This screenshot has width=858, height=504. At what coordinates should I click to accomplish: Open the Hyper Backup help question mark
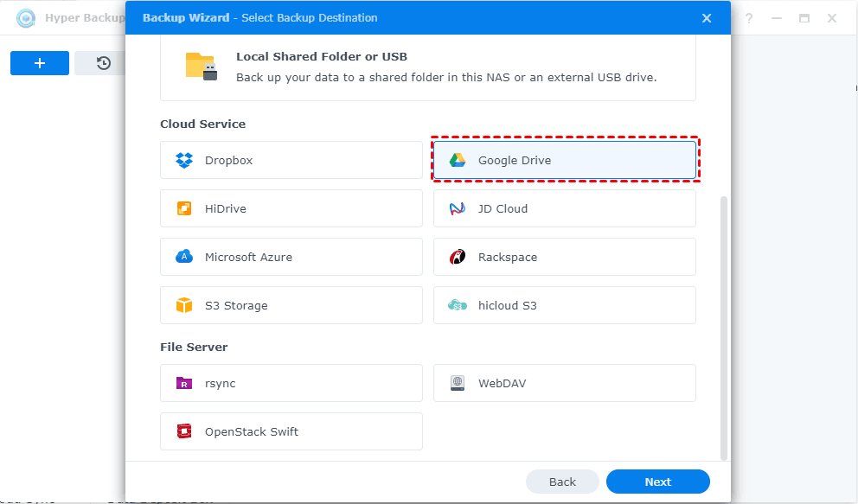(x=749, y=18)
